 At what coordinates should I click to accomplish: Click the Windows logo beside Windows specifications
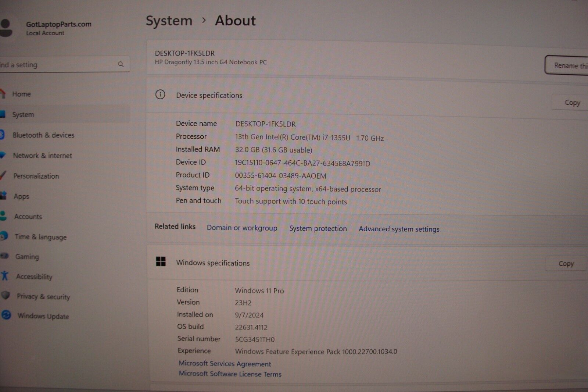click(161, 261)
